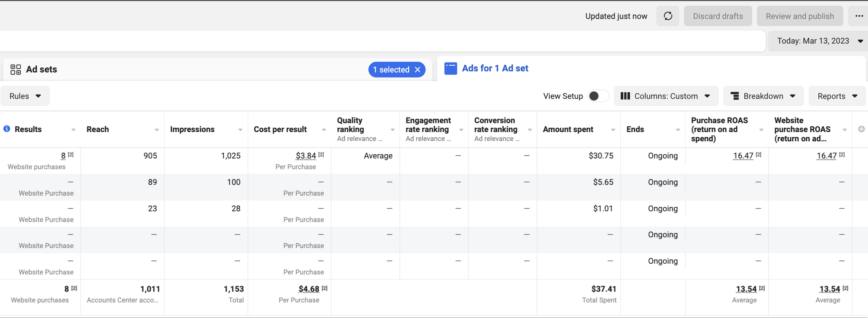Click the 13.54 average Website purchase ROAS total

coord(829,289)
